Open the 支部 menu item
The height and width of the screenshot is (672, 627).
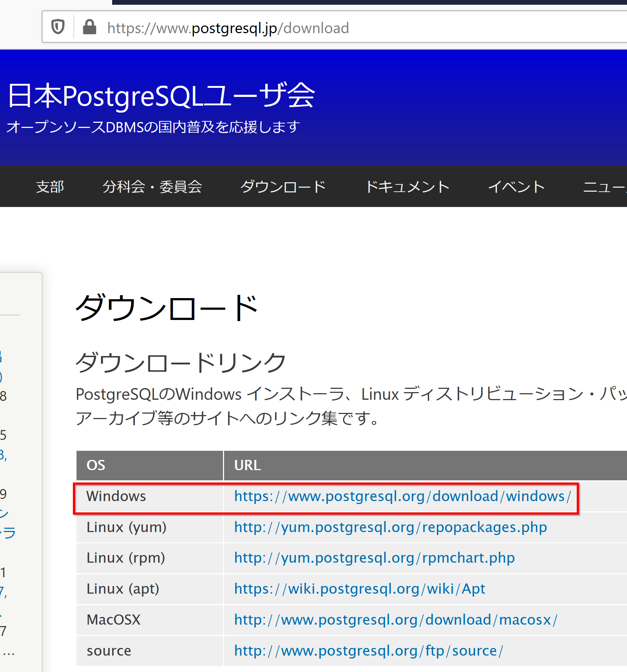coord(50,187)
